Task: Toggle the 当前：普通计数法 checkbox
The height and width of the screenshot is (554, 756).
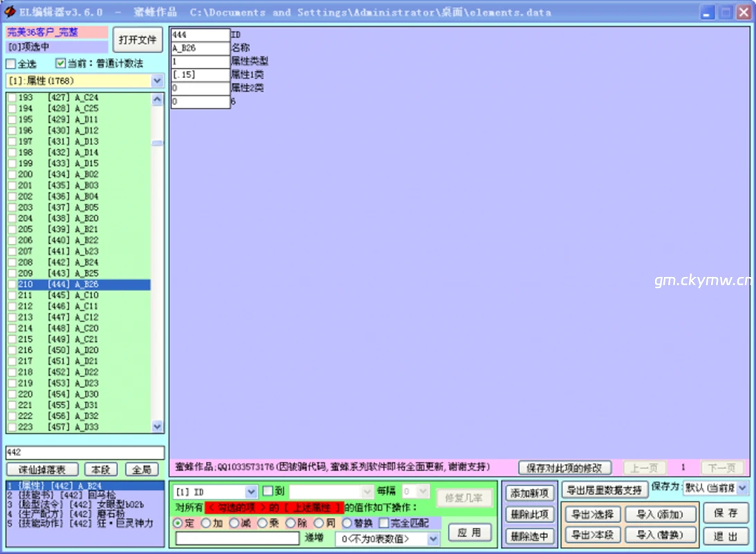Action: 60,63
